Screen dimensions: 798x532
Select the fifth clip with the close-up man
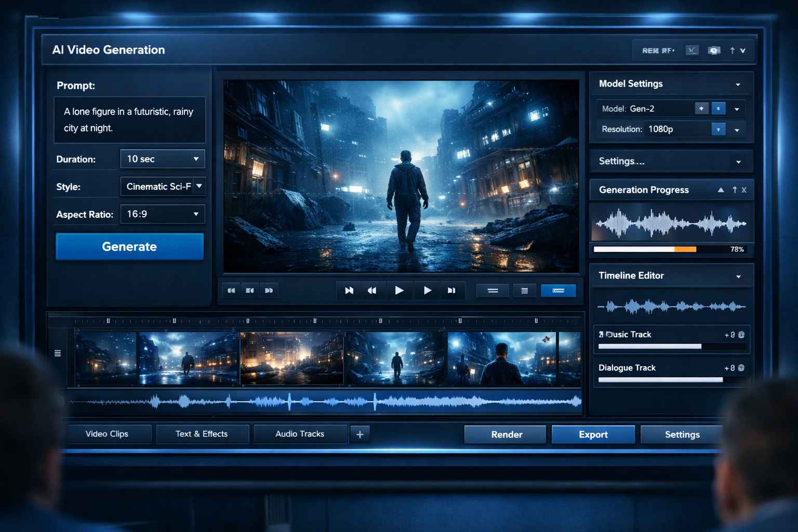coord(501,358)
